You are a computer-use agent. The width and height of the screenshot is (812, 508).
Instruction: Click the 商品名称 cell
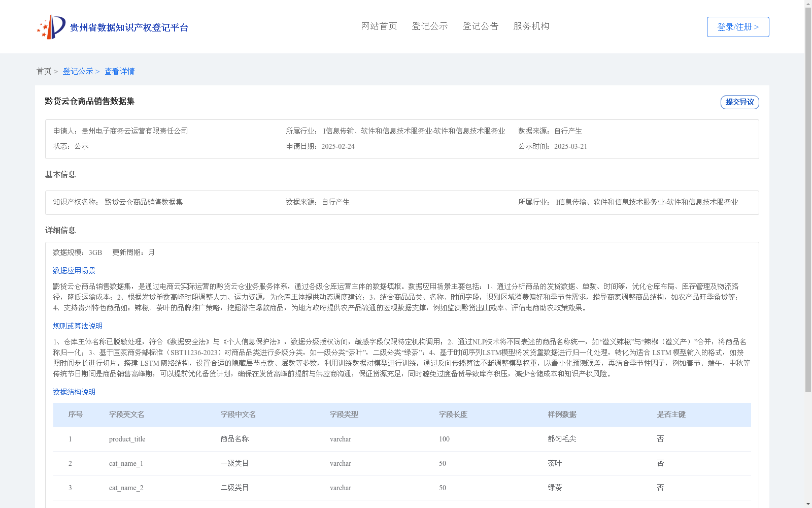point(235,439)
